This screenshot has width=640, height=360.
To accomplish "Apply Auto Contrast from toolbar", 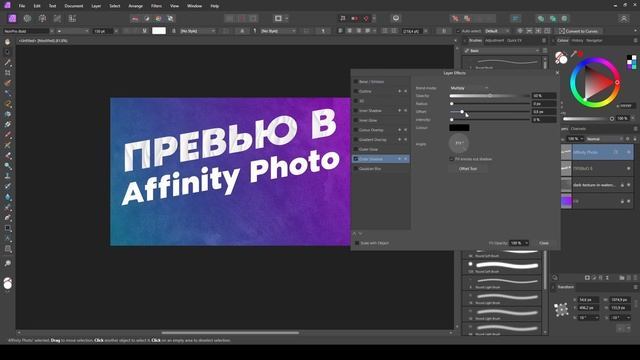I will 147,18.
